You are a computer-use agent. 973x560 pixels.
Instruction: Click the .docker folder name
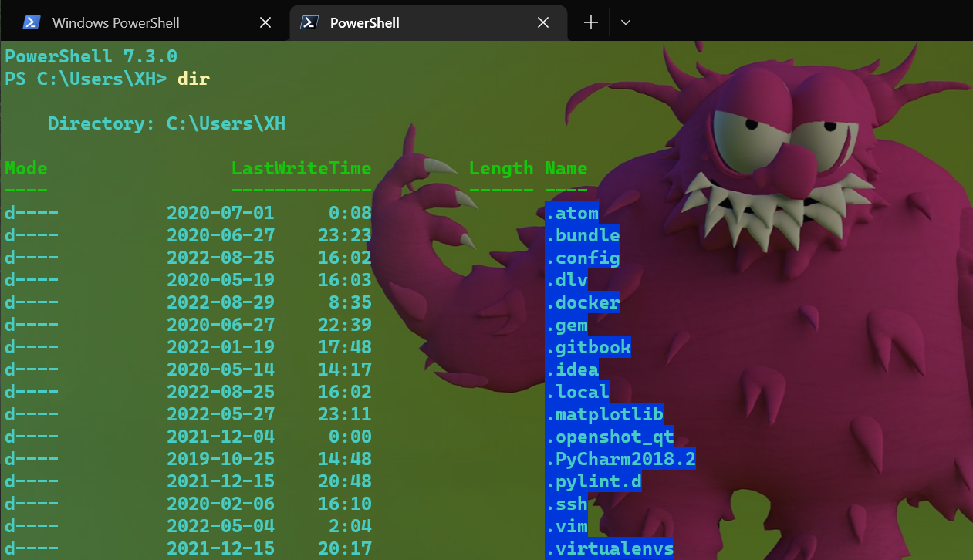pyautogui.click(x=583, y=302)
